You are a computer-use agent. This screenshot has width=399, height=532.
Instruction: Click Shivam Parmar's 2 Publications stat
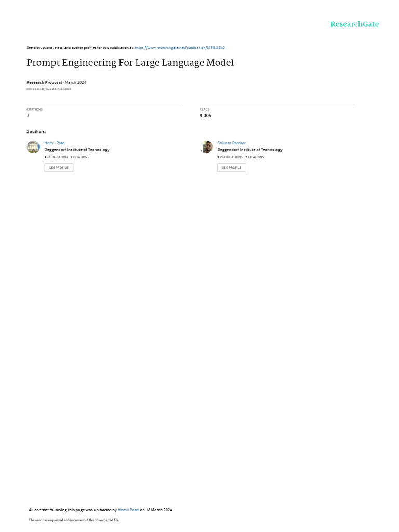pyautogui.click(x=230, y=157)
